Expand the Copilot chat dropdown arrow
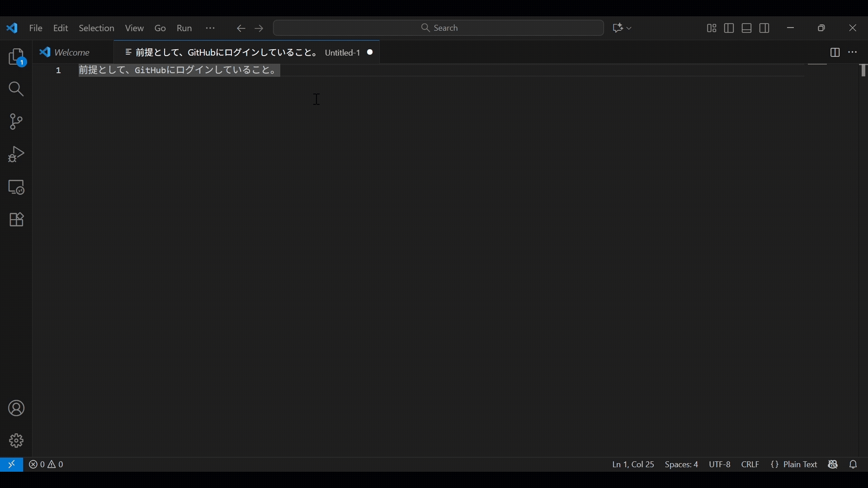The height and width of the screenshot is (488, 868). [x=629, y=28]
